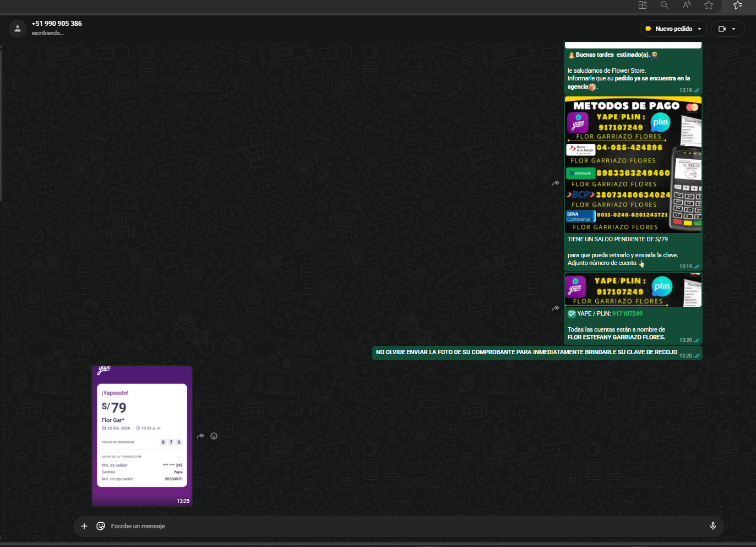756x547 pixels.
Task: Open the attach plus menu
Action: 84,526
